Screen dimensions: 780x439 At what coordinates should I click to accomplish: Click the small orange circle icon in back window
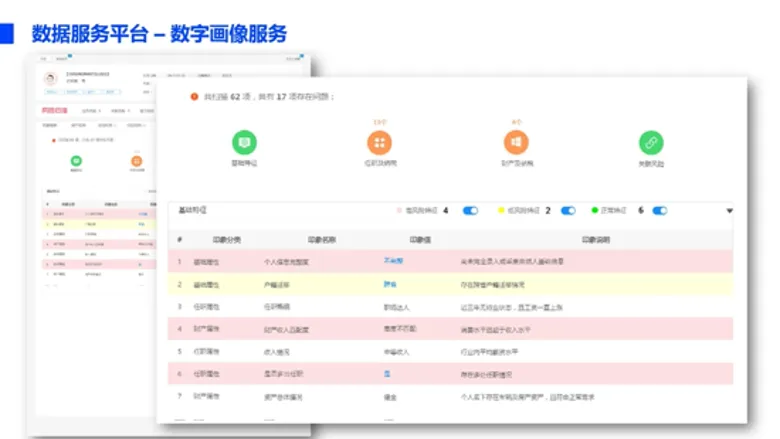tap(137, 161)
